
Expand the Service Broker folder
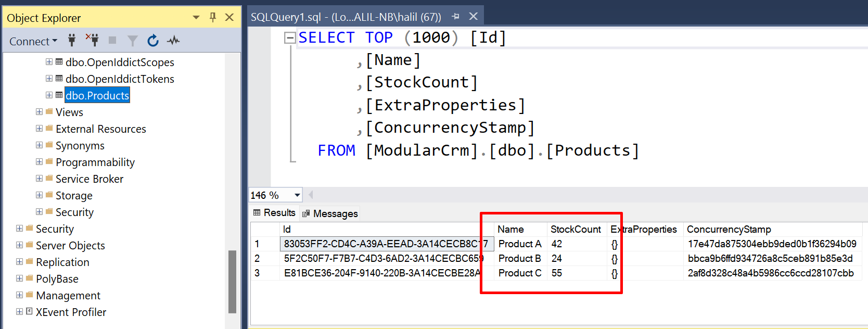[39, 179]
